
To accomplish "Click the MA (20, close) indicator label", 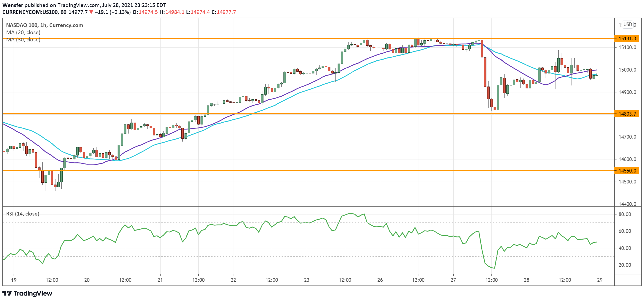I will tap(23, 32).
